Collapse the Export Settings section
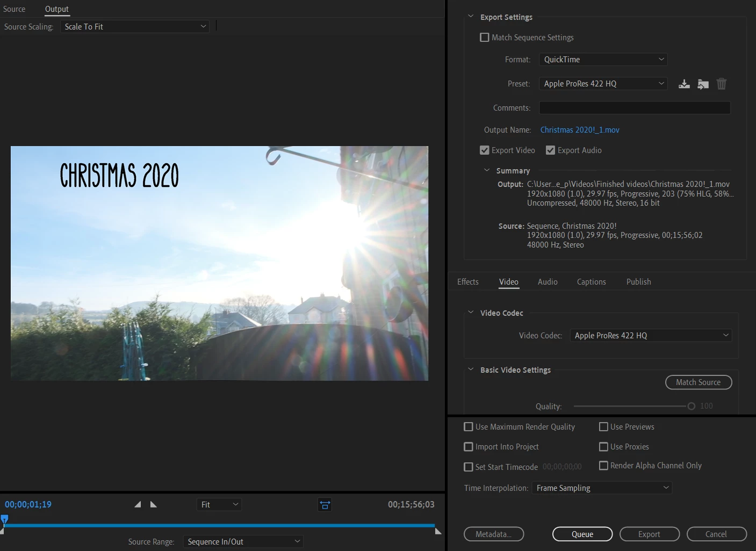This screenshot has height=551, width=756. pyautogui.click(x=471, y=17)
